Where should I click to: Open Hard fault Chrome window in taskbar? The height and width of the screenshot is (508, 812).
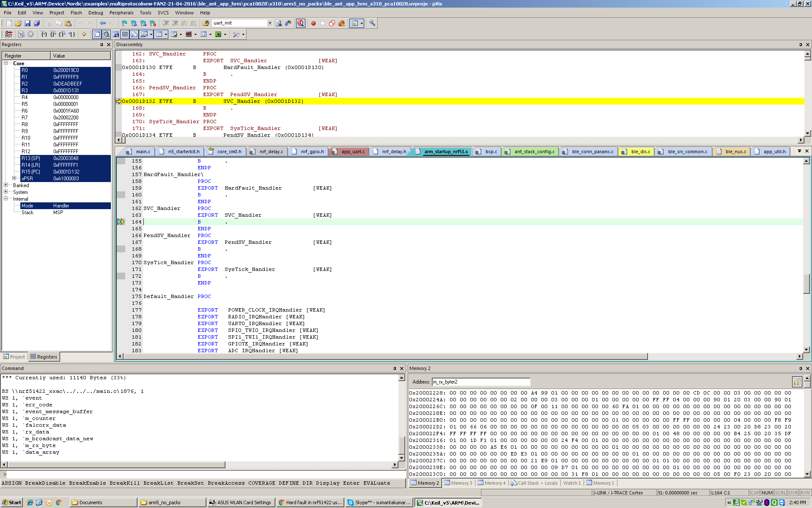310,502
